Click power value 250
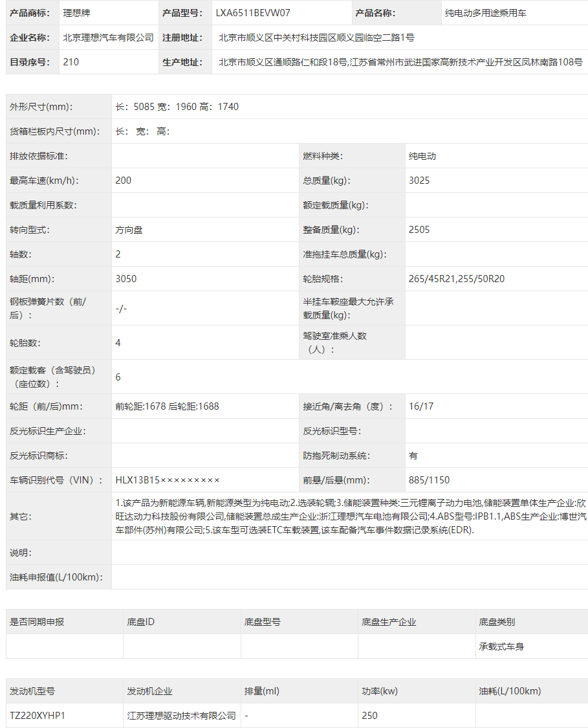588x728 pixels. (x=369, y=716)
